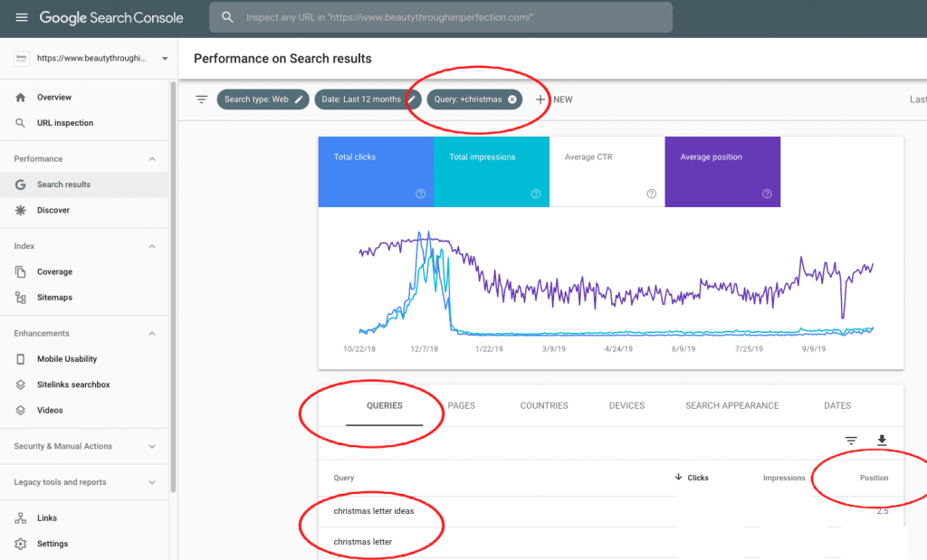This screenshot has width=927, height=560.
Task: Click the Sitemaps icon in the sidebar
Action: click(20, 297)
